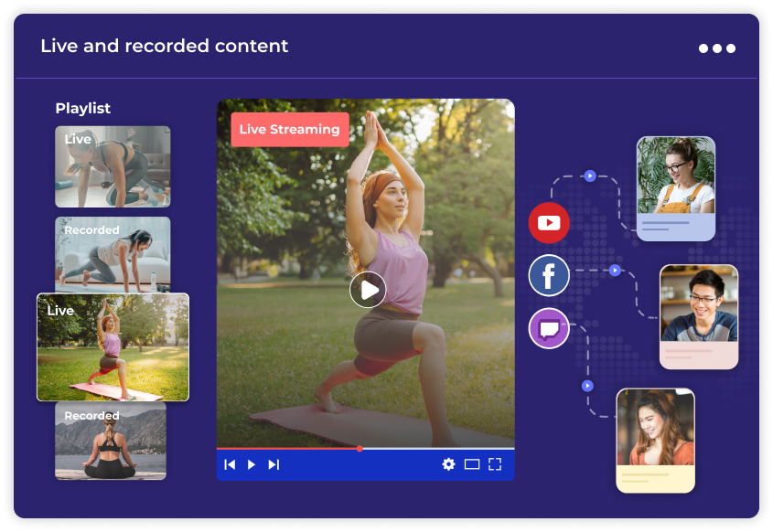Click the purple chat streaming icon
The width and height of the screenshot is (773, 532).
(x=549, y=328)
